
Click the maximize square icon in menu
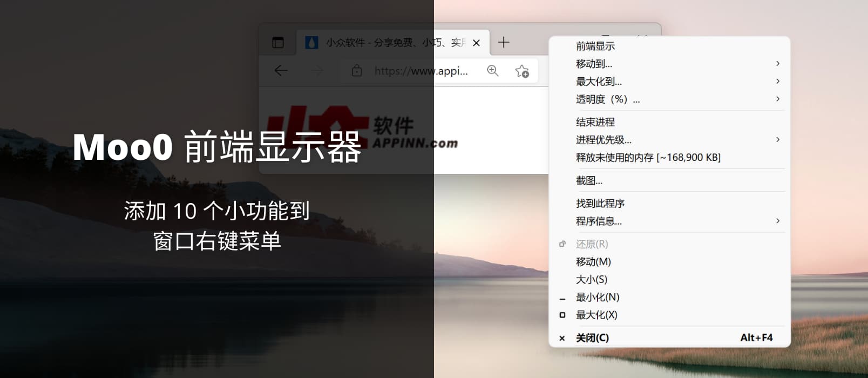click(562, 315)
